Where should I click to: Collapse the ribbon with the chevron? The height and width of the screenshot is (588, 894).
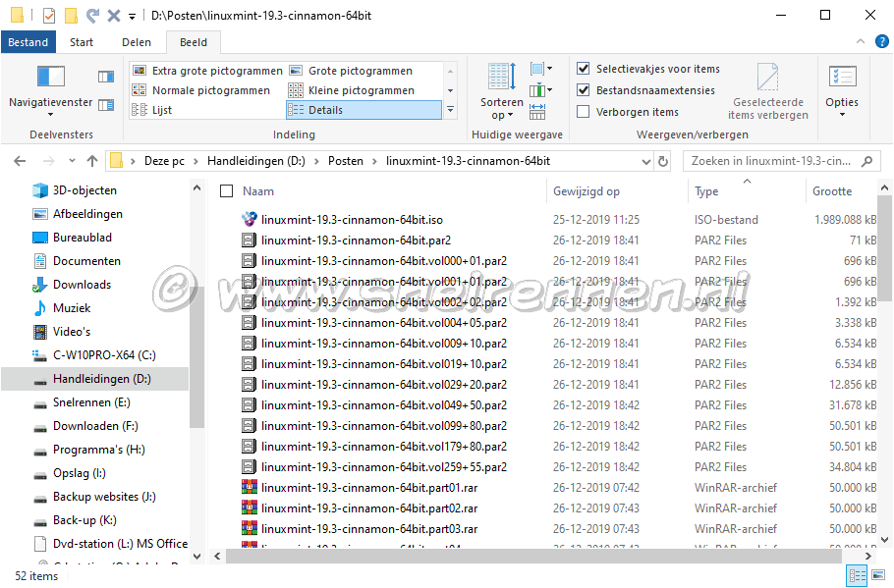pyautogui.click(x=861, y=41)
